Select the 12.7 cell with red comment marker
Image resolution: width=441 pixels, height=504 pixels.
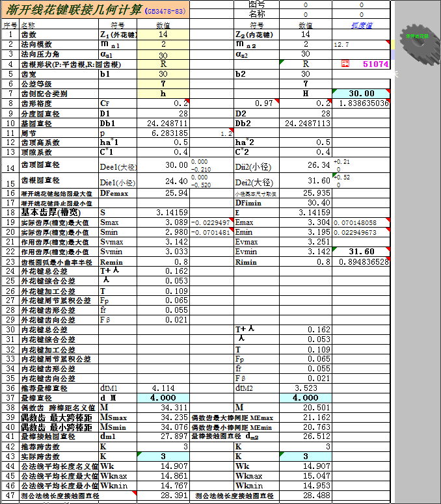coord(361,44)
